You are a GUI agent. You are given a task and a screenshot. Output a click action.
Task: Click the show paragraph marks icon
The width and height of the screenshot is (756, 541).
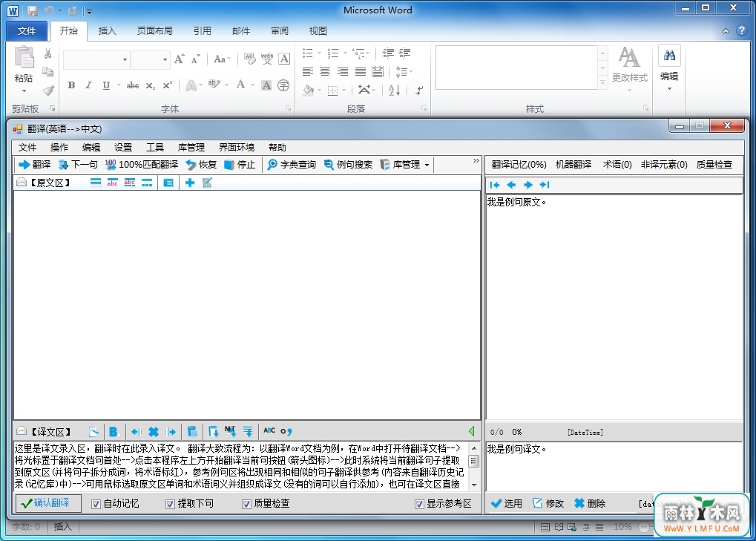click(x=419, y=90)
